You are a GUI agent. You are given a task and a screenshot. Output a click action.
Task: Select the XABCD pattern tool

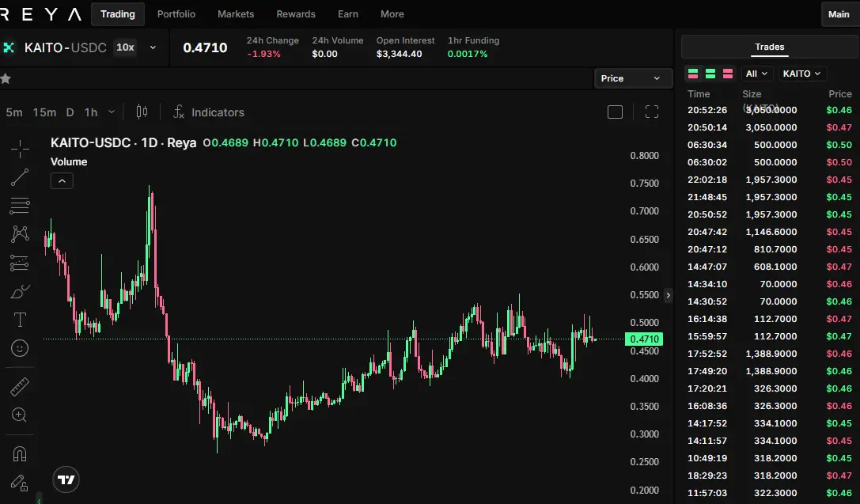[20, 234]
